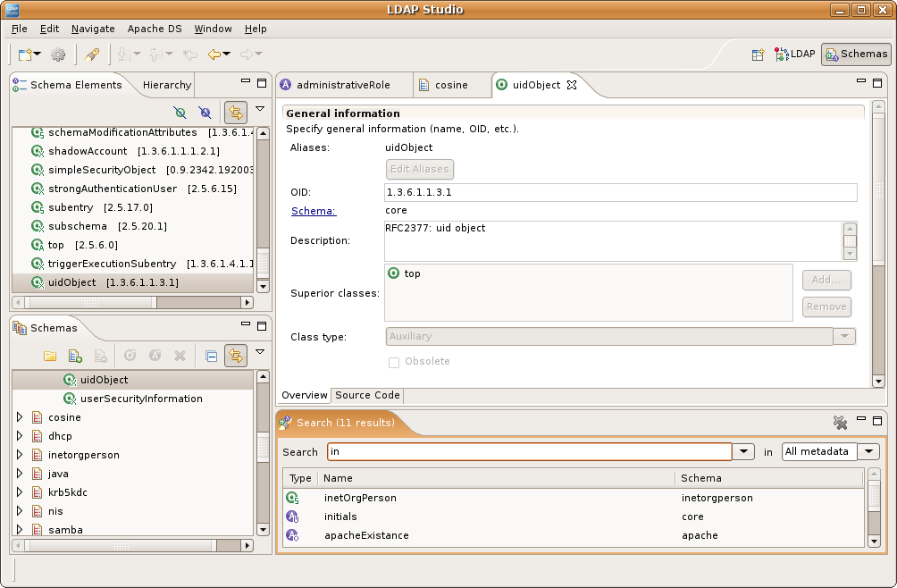Click the Back navigation arrow
Viewport: 897px width, 588px height.
pyautogui.click(x=214, y=55)
